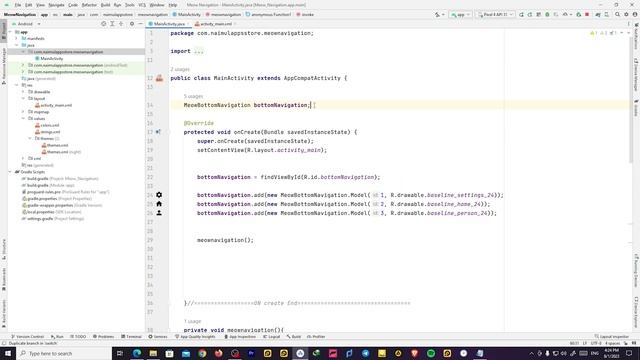The width and height of the screenshot is (640, 360).
Task: Open the Problems tool window
Action: (x=104, y=337)
